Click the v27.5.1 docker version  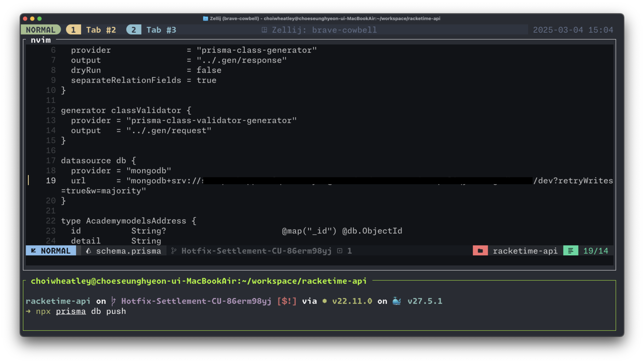(425, 301)
